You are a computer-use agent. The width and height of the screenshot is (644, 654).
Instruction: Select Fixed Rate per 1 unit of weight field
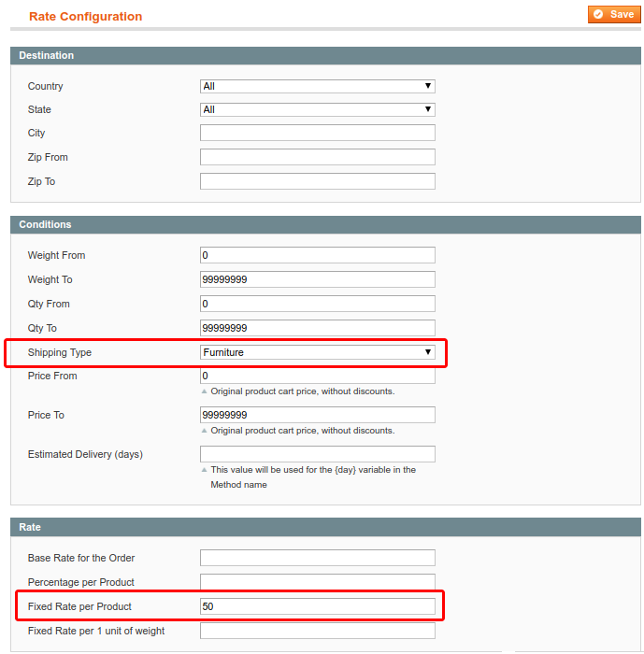[x=318, y=631]
